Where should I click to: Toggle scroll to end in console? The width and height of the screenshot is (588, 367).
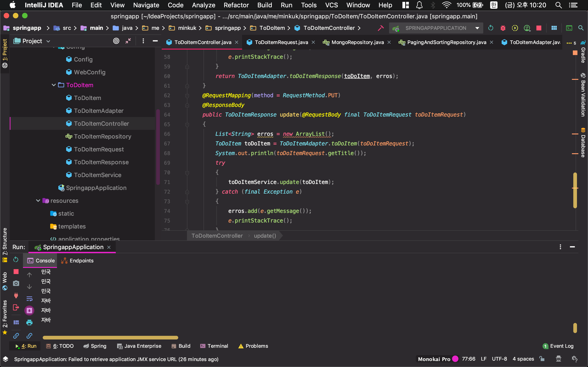tap(29, 310)
